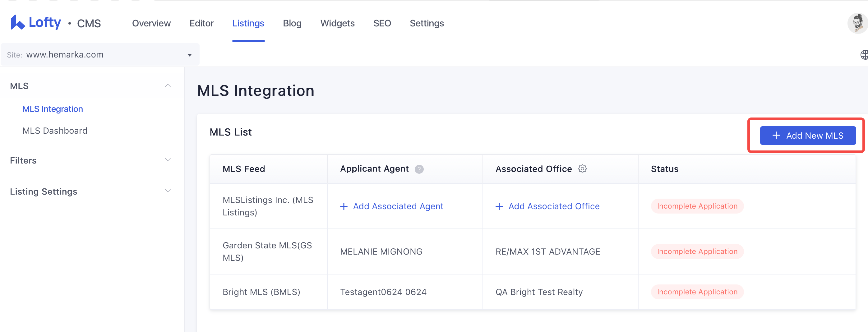The width and height of the screenshot is (868, 332).
Task: Click RE/MAX 1ST ADVANTAGE office cell
Action: pyautogui.click(x=560, y=251)
